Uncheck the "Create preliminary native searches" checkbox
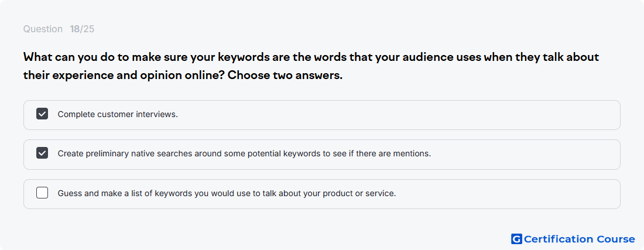Image resolution: width=644 pixels, height=250 pixels. (42, 153)
